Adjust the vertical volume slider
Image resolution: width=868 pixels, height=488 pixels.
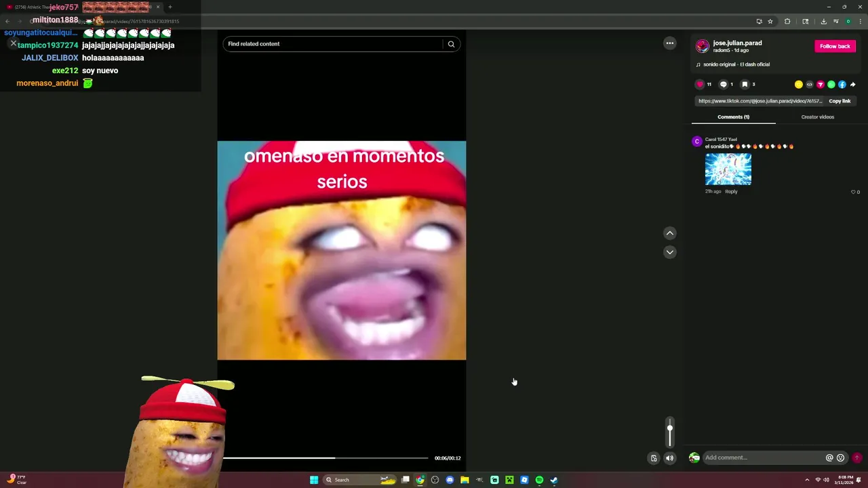coord(670,432)
